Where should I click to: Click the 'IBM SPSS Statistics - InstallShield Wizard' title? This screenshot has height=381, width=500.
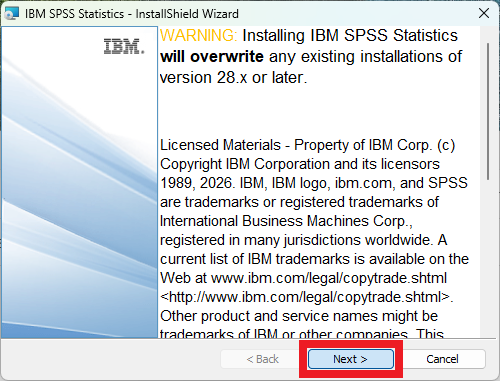(x=132, y=14)
